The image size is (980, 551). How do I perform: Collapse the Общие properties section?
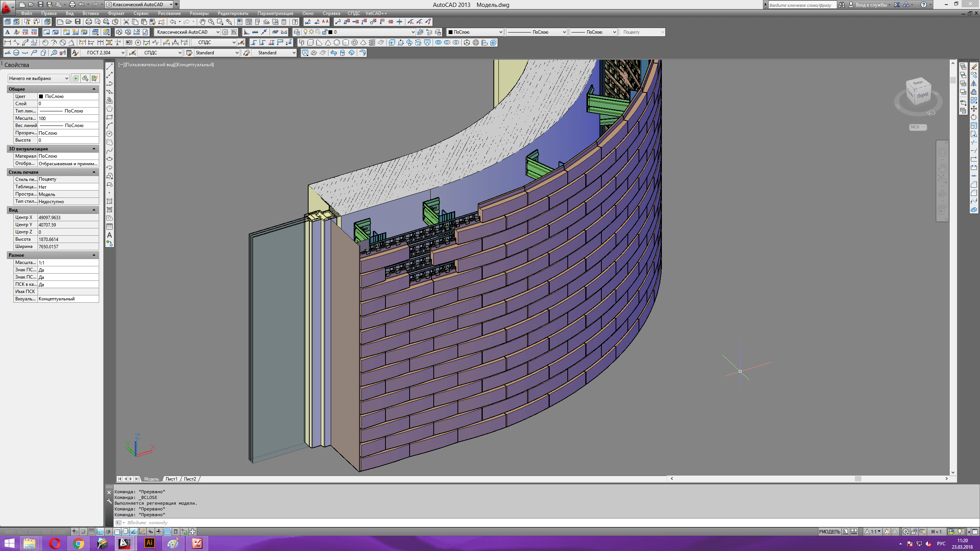pos(94,89)
